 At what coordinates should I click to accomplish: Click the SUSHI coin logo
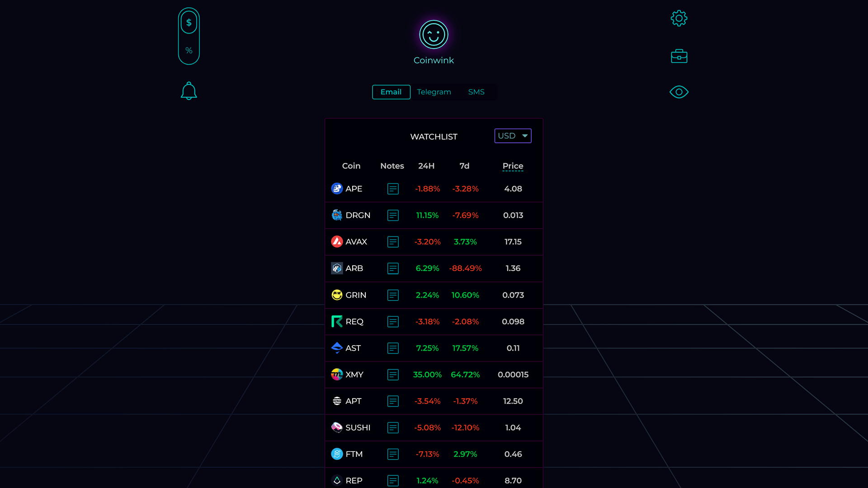(336, 427)
